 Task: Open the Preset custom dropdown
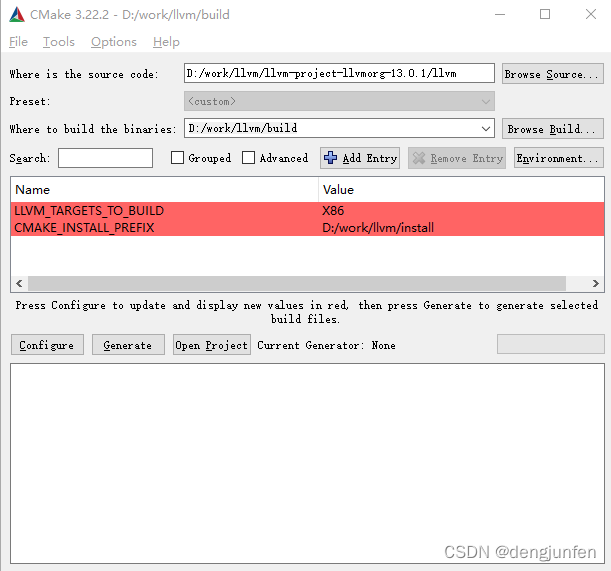click(x=339, y=101)
